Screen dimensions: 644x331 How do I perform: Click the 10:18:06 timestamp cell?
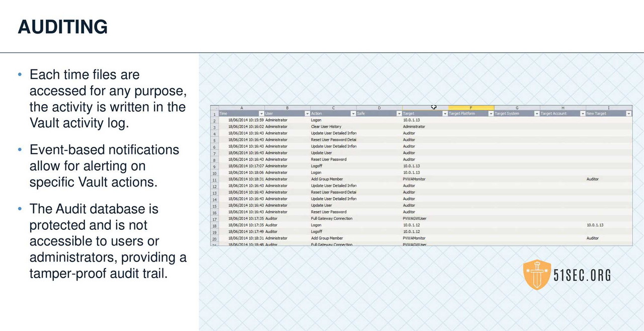tap(246, 173)
